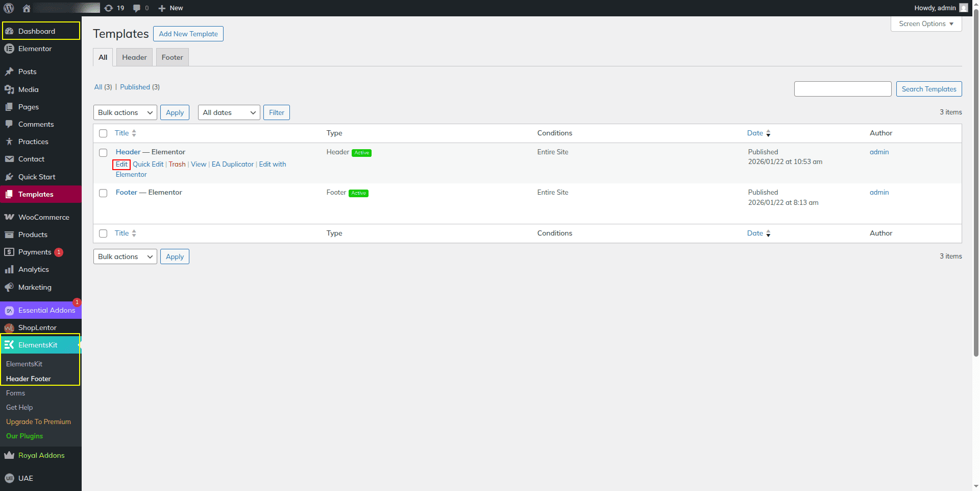Sort by Title in table footer
980x491 pixels.
tap(126, 233)
